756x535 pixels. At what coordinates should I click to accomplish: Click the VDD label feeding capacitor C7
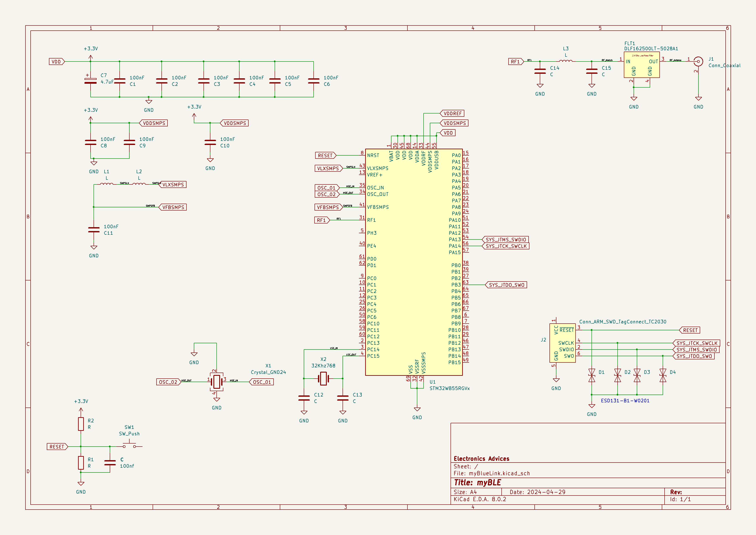click(57, 62)
